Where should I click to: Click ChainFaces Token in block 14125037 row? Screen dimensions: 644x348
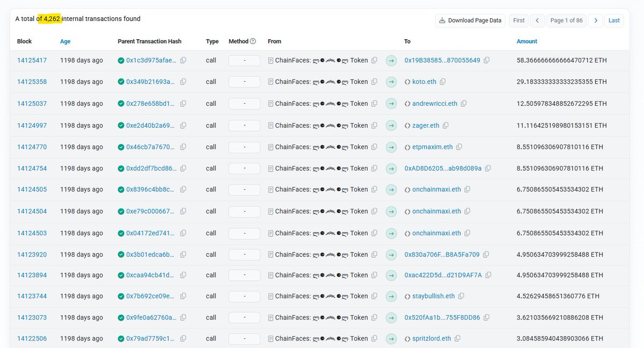[321, 104]
